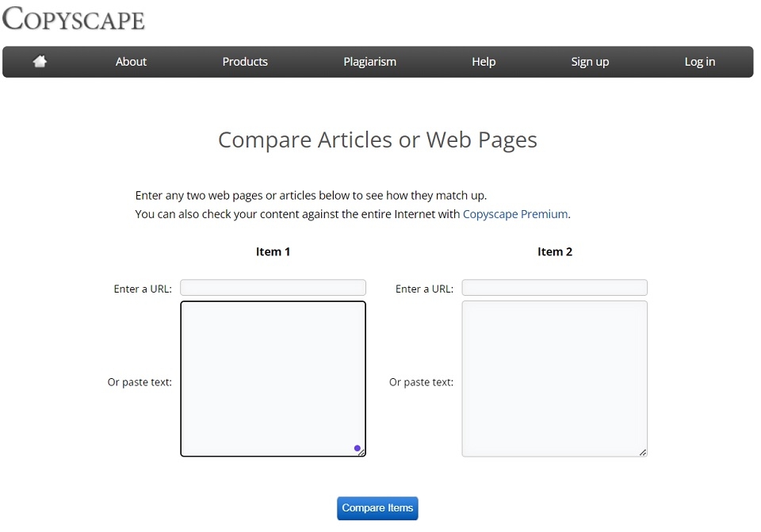Click the home icon in navigation bar
This screenshot has height=532, width=761.
[x=40, y=62]
